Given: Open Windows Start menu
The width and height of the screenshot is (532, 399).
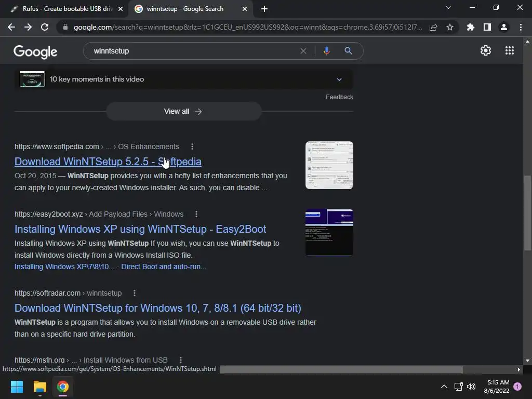Looking at the screenshot, I should click(x=17, y=387).
